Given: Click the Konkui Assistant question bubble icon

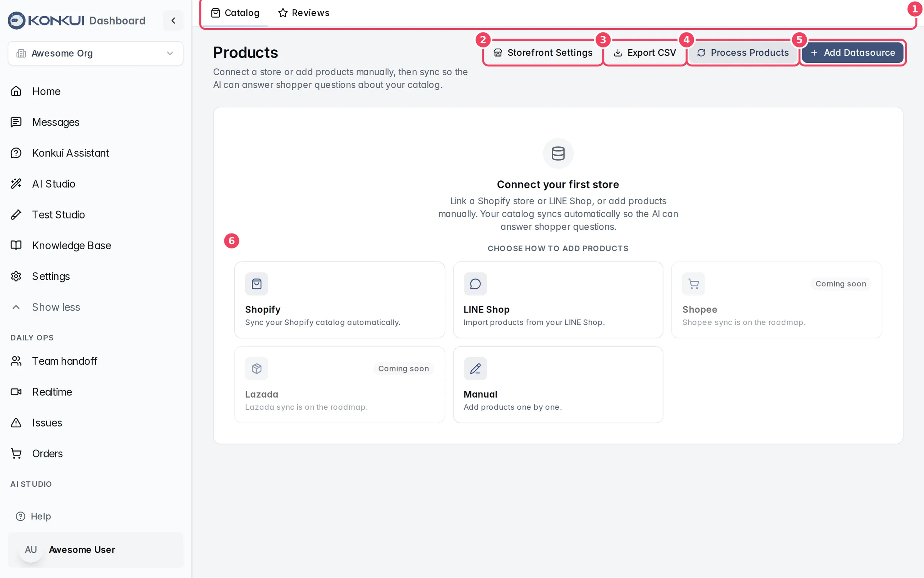Looking at the screenshot, I should click(16, 153).
